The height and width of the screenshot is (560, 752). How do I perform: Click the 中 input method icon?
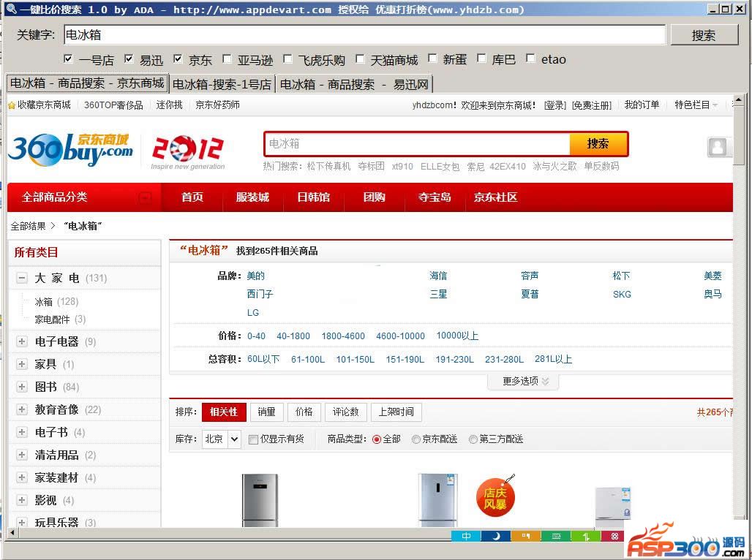coord(466,536)
